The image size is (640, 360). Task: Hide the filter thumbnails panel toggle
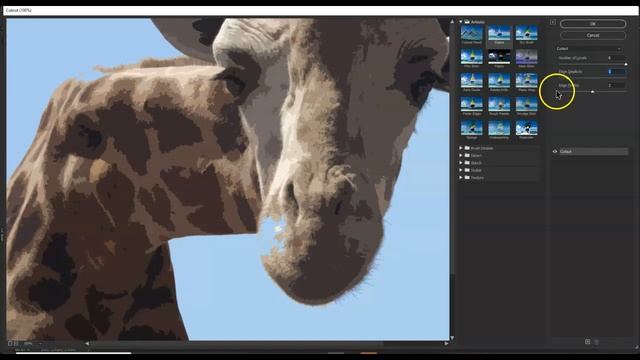coord(553,22)
